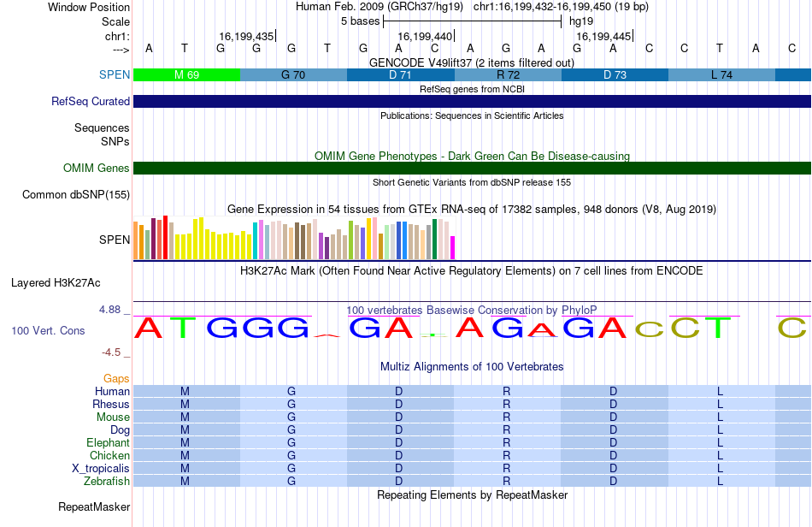Click the Chicken alignment row label

tap(109, 455)
